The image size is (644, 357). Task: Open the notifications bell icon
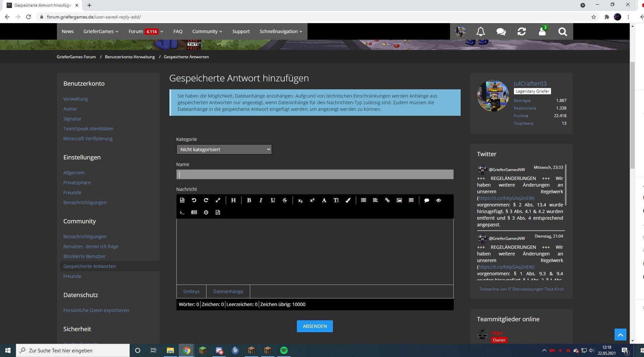[481, 32]
